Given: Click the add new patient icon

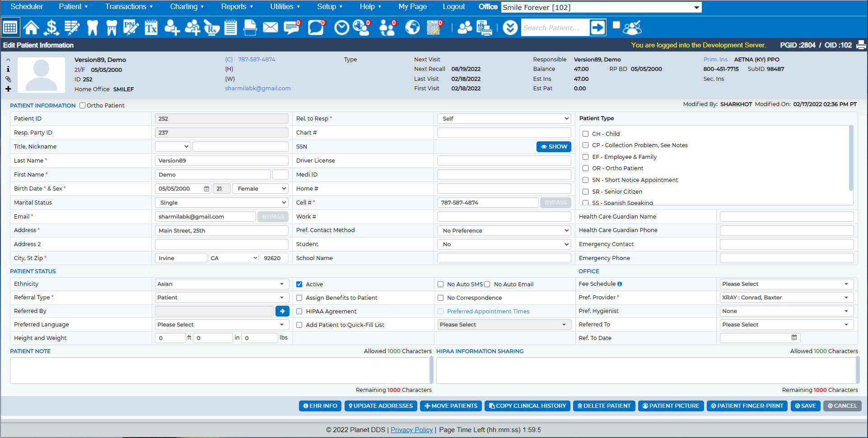Looking at the screenshot, I should 172,28.
